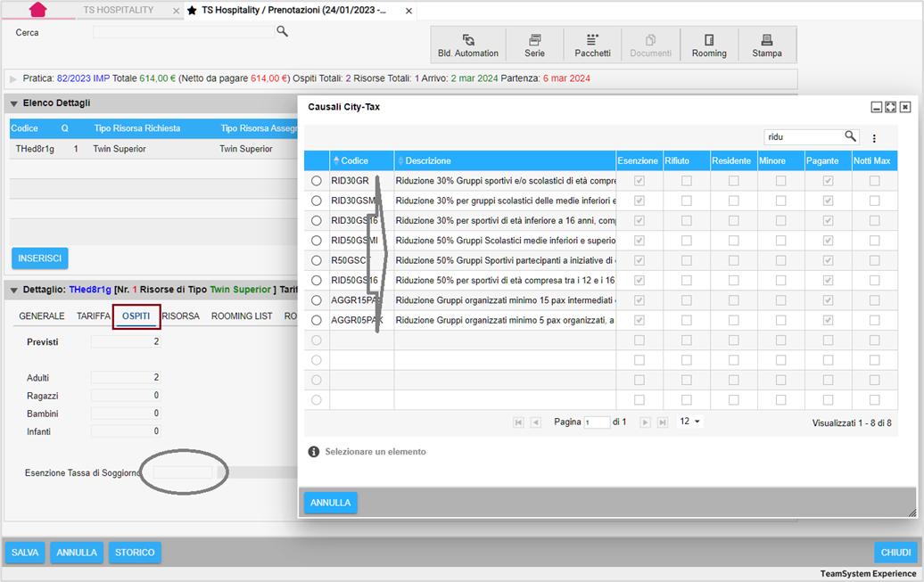
Task: Select the AGGR05PAX row radio button
Action: [317, 321]
